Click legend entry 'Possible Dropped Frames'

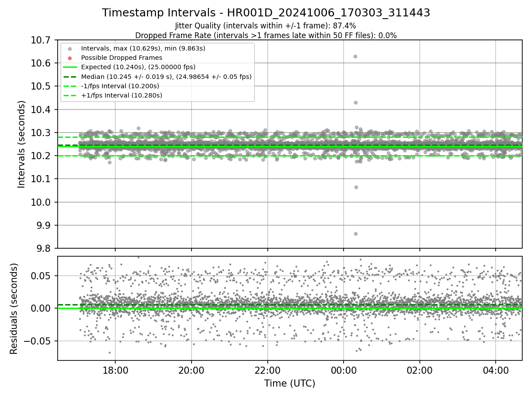coord(121,58)
